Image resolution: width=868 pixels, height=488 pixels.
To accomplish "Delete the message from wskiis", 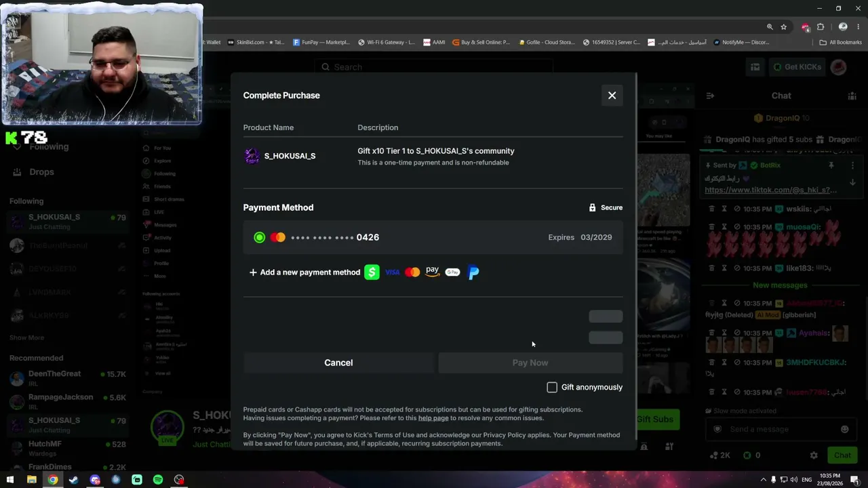I will tap(711, 209).
